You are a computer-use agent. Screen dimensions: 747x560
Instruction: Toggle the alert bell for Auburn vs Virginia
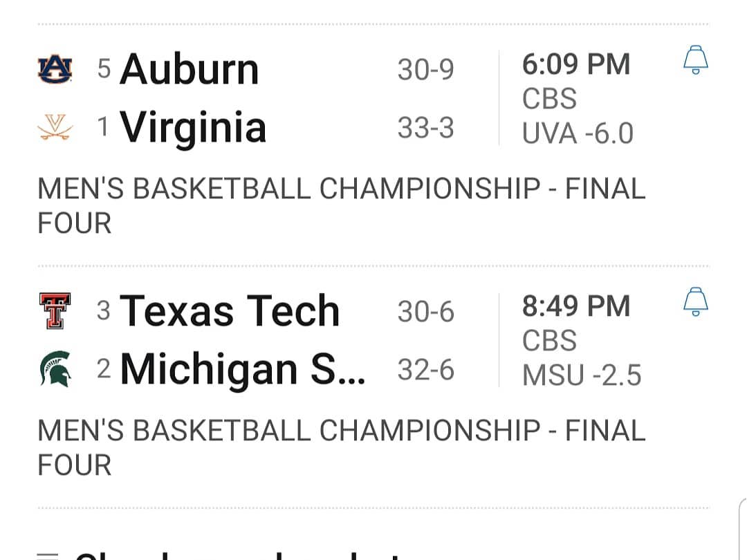coord(695,60)
